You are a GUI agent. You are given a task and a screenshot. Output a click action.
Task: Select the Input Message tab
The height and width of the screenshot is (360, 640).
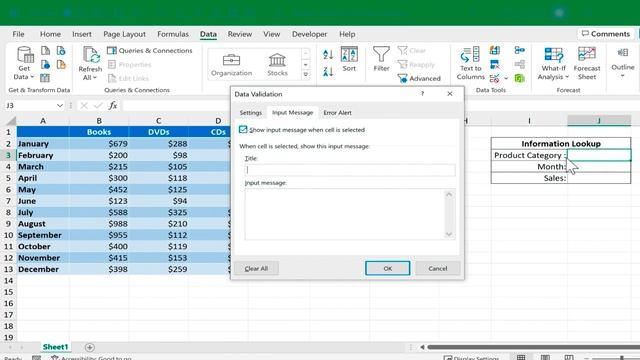pos(292,113)
